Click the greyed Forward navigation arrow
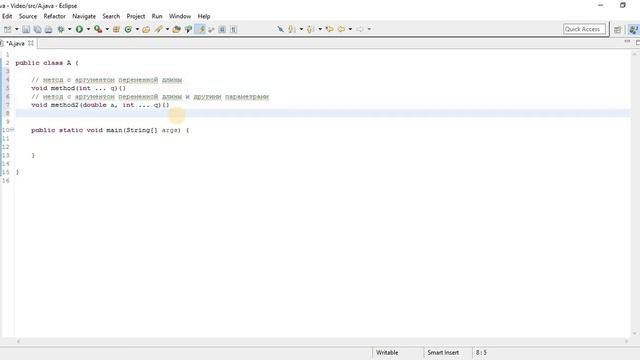 coord(360,29)
